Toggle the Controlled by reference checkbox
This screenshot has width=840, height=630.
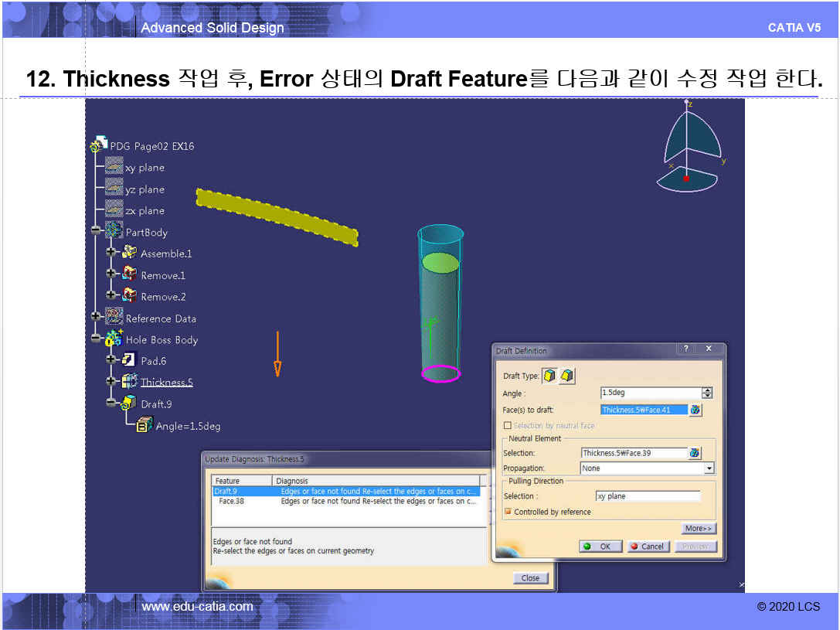(508, 512)
